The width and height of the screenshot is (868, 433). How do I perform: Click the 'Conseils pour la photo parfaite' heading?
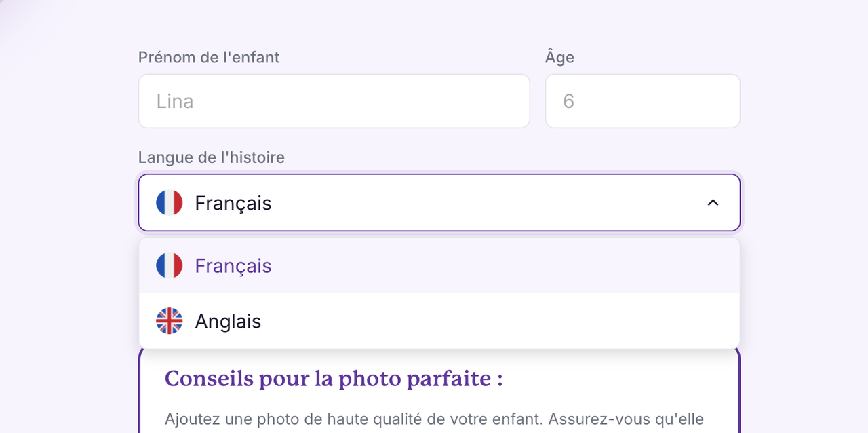point(334,379)
